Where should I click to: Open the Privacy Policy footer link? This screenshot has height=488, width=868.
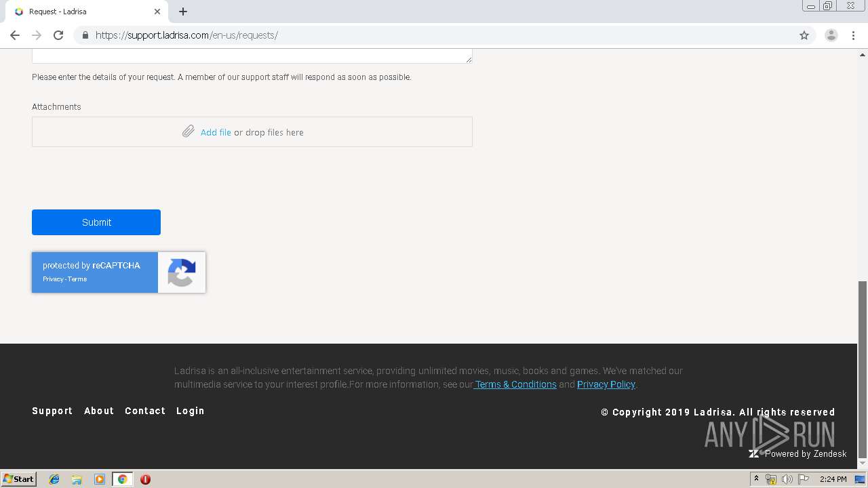pos(606,384)
